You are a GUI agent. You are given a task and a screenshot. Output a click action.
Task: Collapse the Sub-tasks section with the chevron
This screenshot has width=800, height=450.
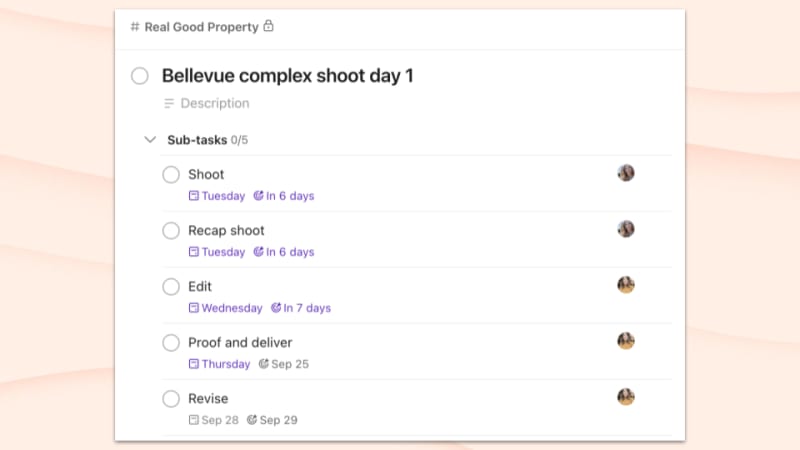click(150, 139)
